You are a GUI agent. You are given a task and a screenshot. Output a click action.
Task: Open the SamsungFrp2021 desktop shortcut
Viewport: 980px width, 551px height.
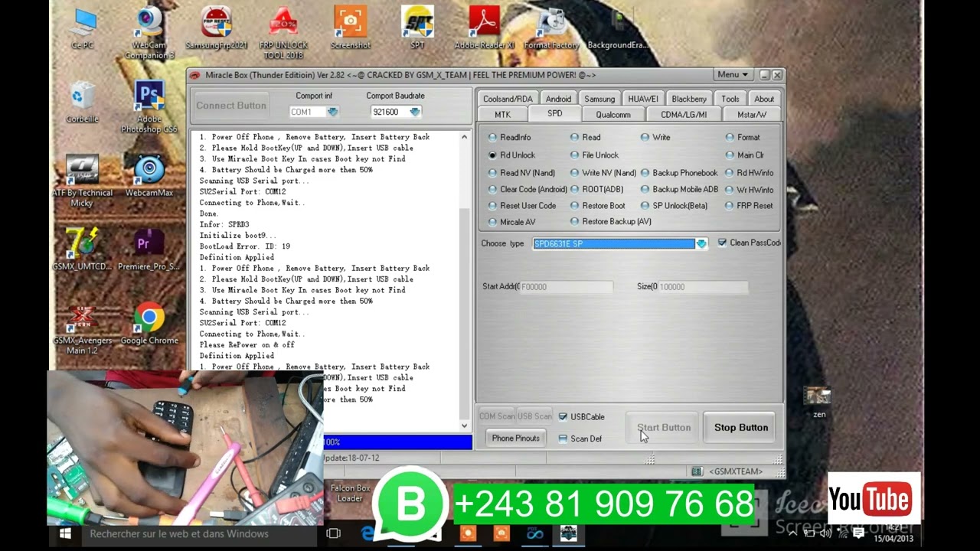coord(216,28)
